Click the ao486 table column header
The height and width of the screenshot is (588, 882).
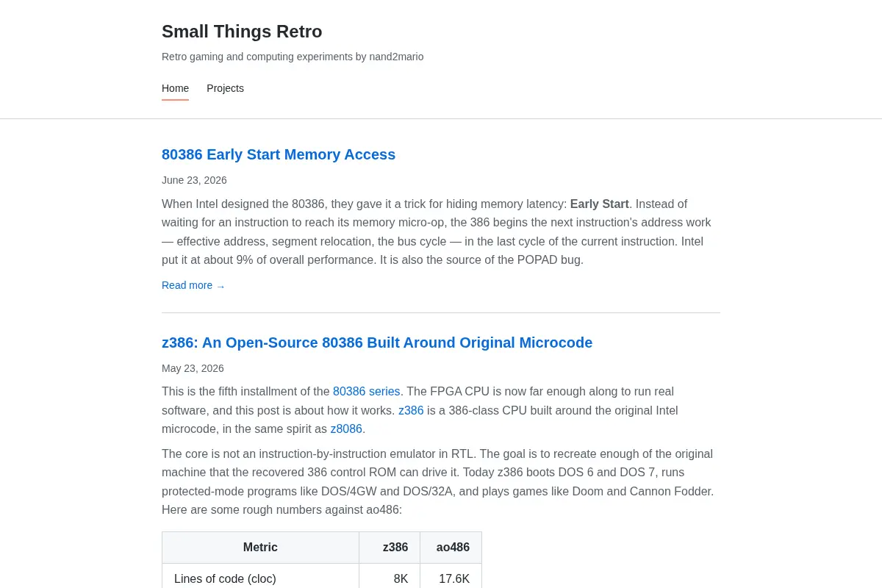tap(451, 548)
